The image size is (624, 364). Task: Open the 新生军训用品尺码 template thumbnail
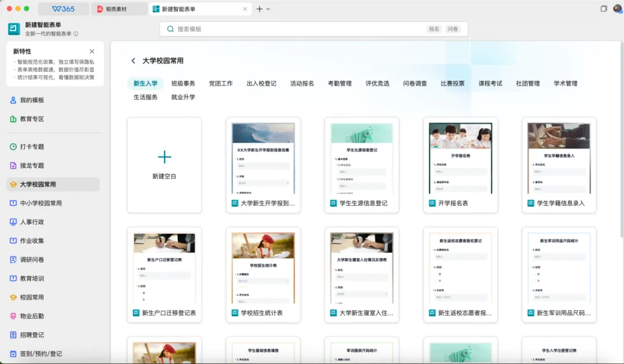point(559,268)
